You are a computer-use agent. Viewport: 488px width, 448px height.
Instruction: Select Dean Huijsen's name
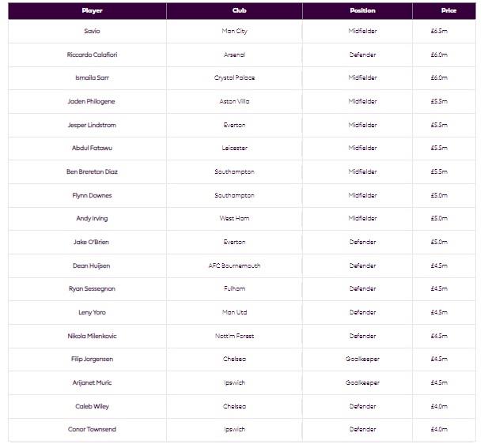pyautogui.click(x=92, y=265)
